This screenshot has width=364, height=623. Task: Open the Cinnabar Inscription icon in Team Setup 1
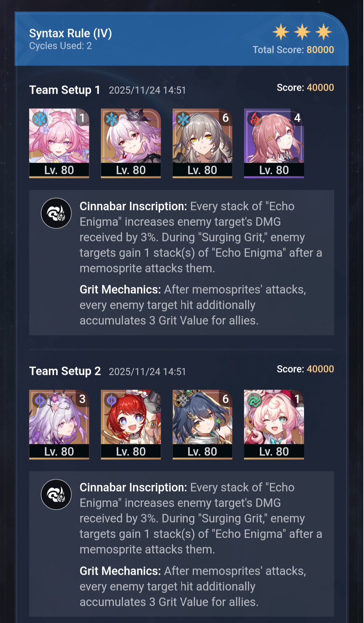pos(56,213)
